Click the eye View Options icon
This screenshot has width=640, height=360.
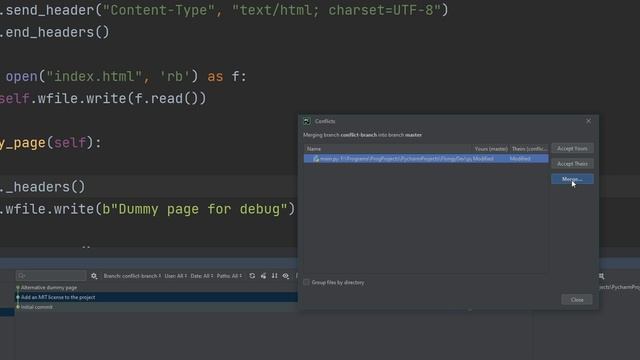pyautogui.click(x=286, y=276)
